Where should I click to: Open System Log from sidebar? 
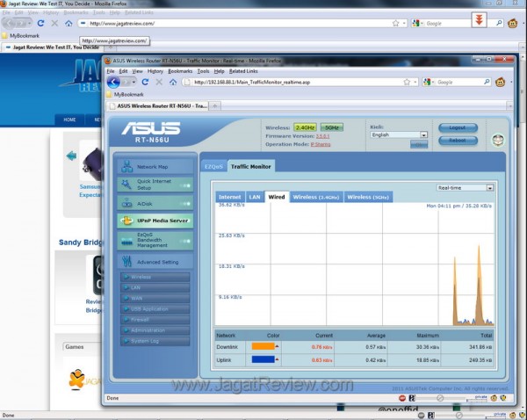(155, 341)
